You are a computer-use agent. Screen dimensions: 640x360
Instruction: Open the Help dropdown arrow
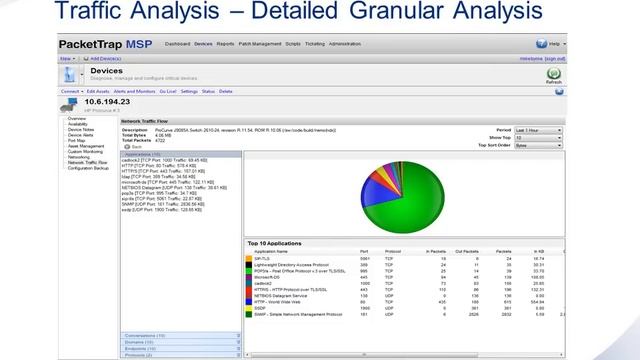coord(564,44)
